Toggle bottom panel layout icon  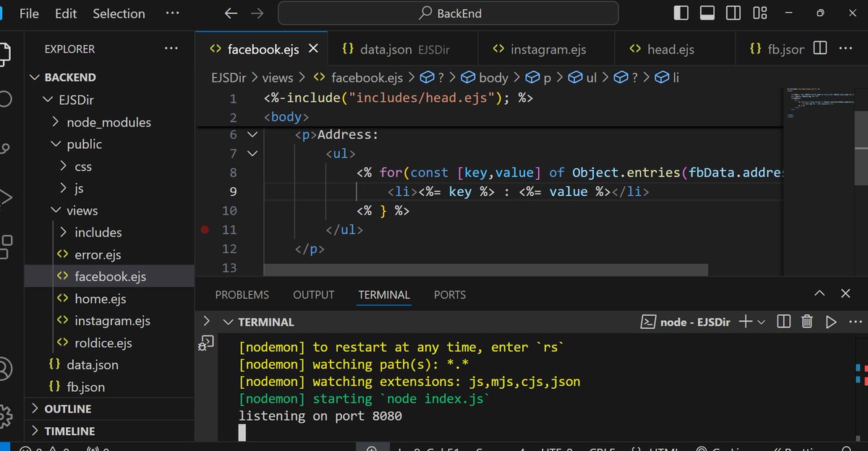click(x=707, y=13)
